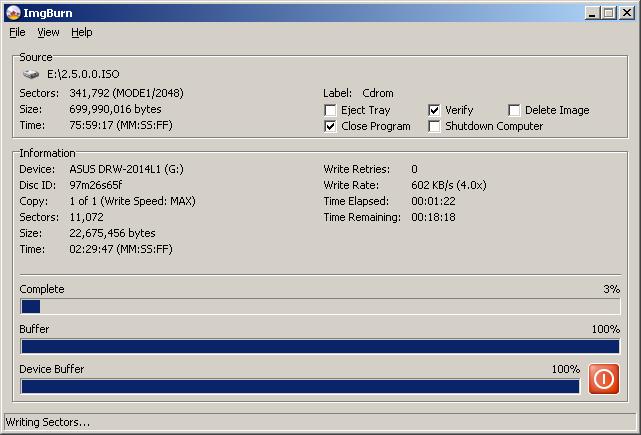Open the Help menu
The height and width of the screenshot is (435, 641).
click(81, 32)
